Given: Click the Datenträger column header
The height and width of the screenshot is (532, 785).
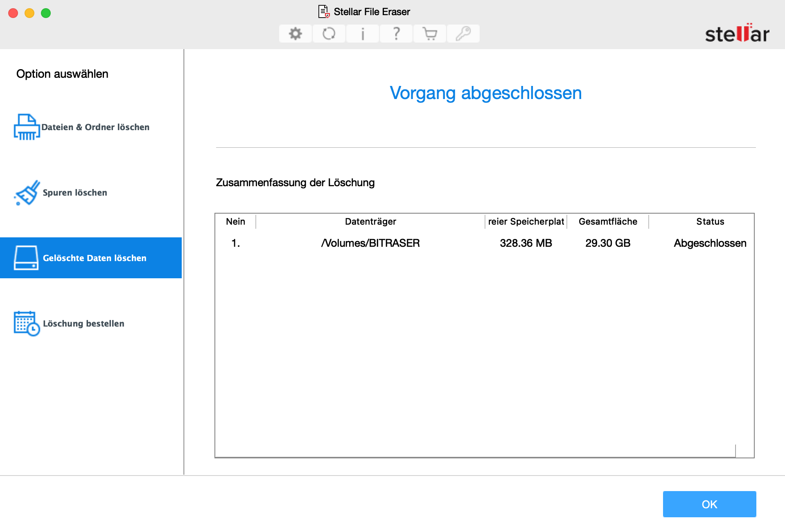Looking at the screenshot, I should [x=370, y=221].
